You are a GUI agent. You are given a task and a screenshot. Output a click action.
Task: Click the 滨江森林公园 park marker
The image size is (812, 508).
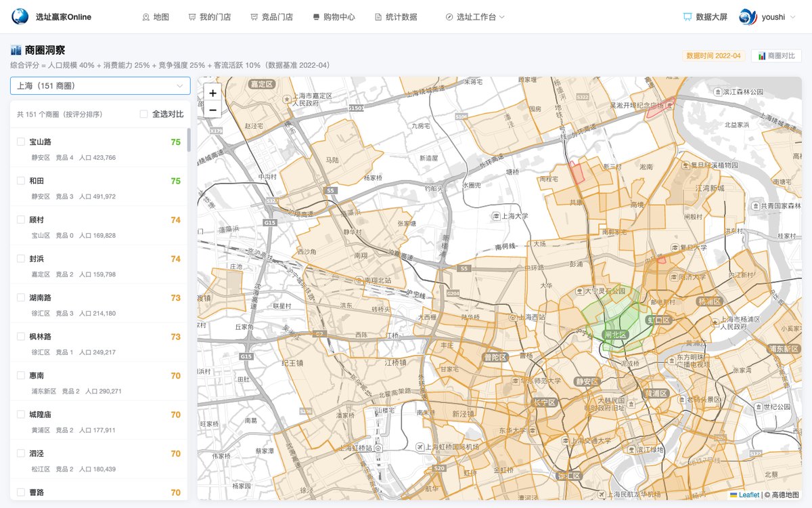[x=717, y=91]
